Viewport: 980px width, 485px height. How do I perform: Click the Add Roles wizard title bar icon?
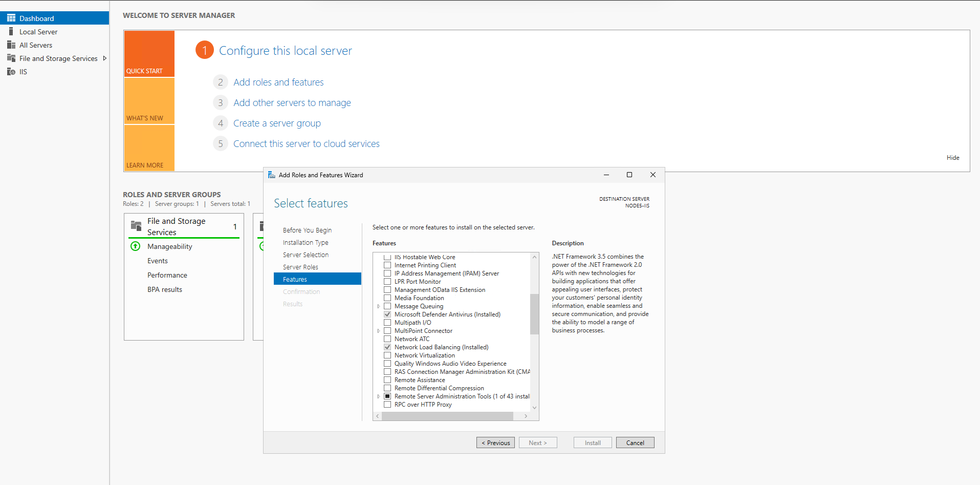coord(272,175)
